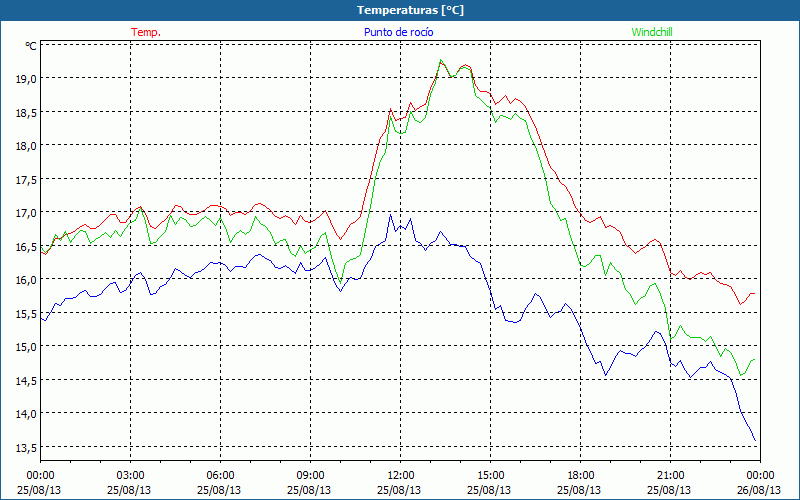
Task: Click the 18,5 y-axis value
Action: 26,112
